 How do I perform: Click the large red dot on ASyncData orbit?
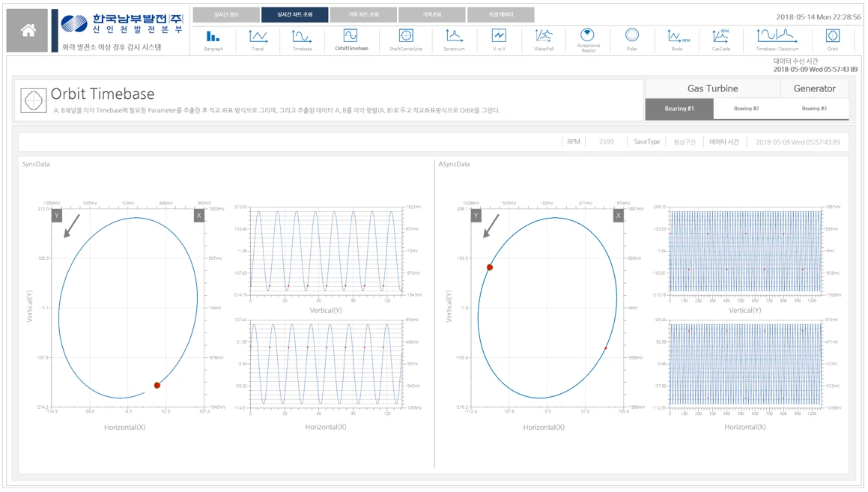point(489,267)
